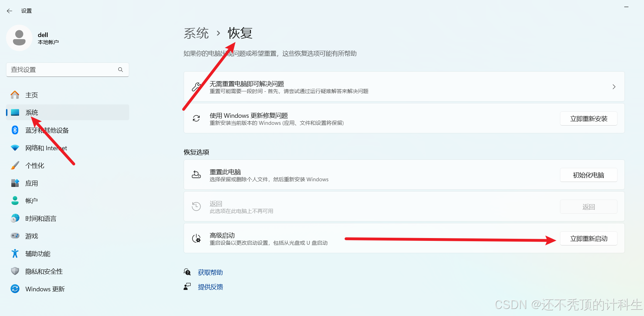The width and height of the screenshot is (644, 316).
Task: Open 主页 in the sidebar
Action: 67,95
